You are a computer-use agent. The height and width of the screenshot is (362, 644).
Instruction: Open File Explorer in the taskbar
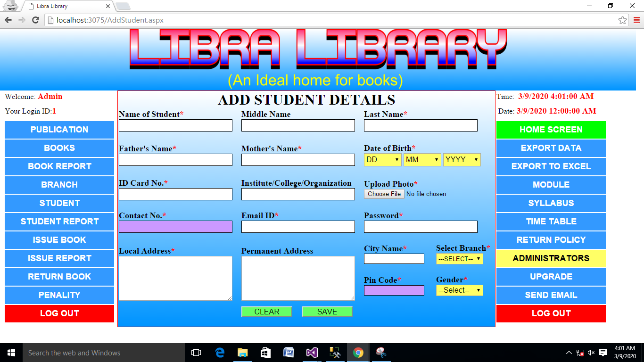[x=242, y=353]
